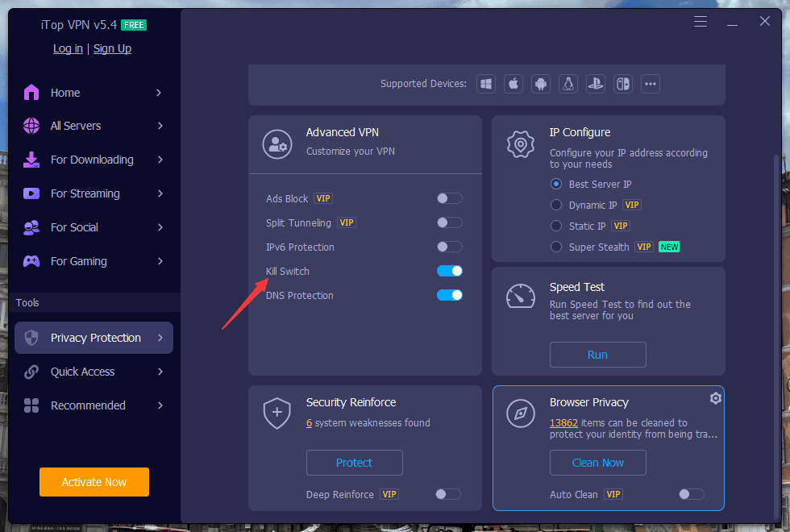The width and height of the screenshot is (790, 532).
Task: Click the Advanced VPN user-gear icon
Action: point(277,144)
